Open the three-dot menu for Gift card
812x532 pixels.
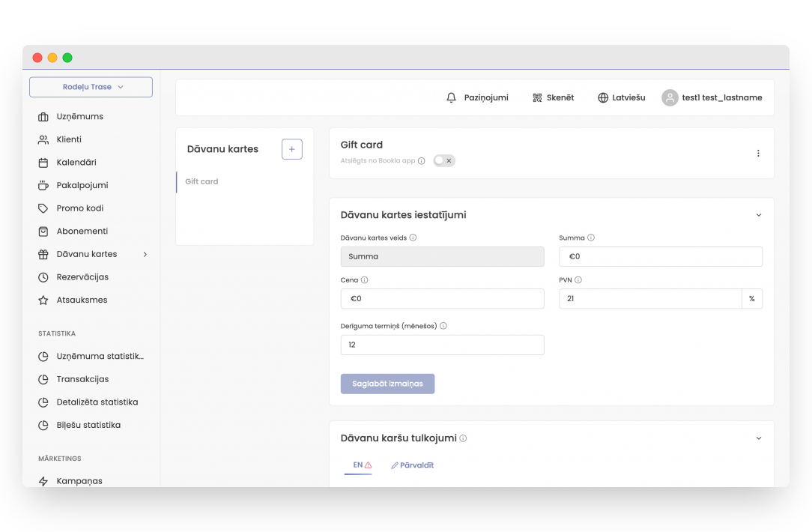pyautogui.click(x=757, y=154)
